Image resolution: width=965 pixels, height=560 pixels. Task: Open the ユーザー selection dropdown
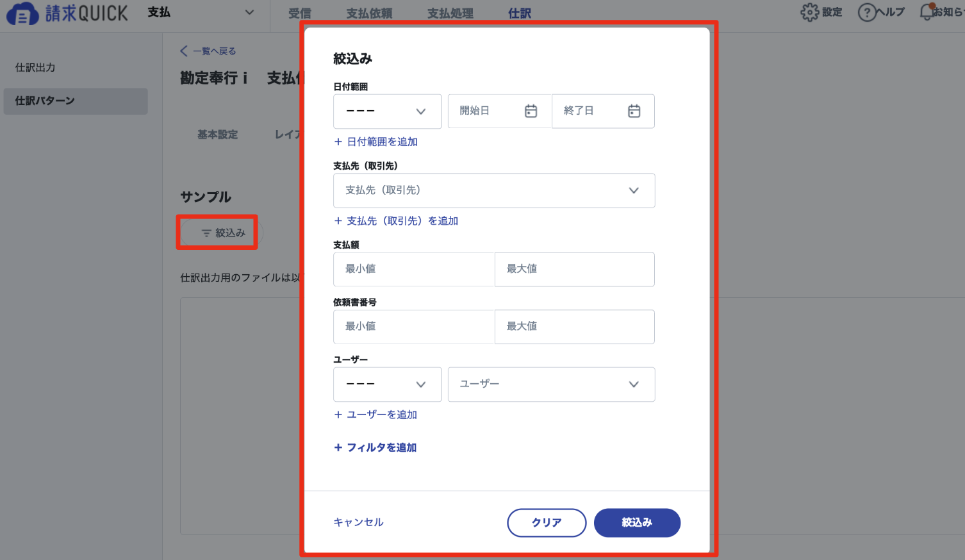point(551,384)
